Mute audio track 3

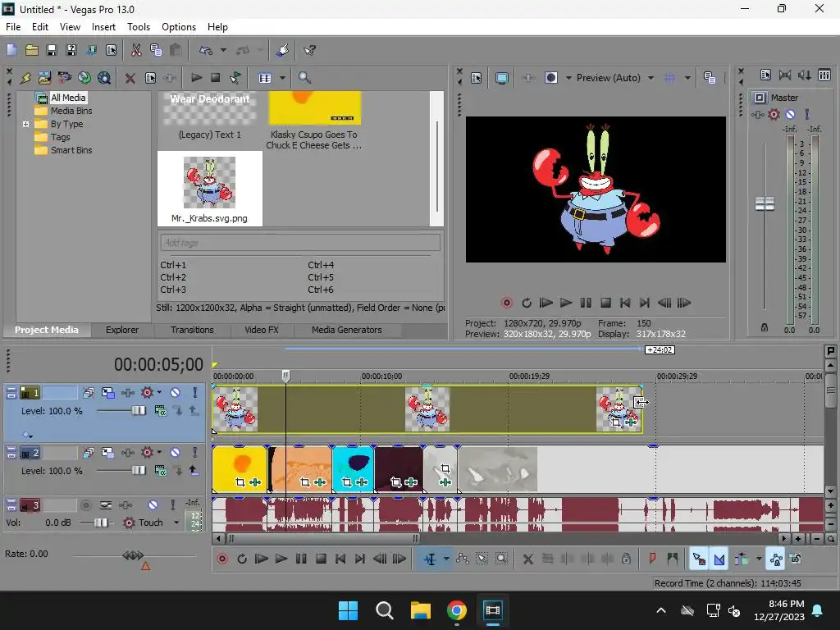coord(153,504)
